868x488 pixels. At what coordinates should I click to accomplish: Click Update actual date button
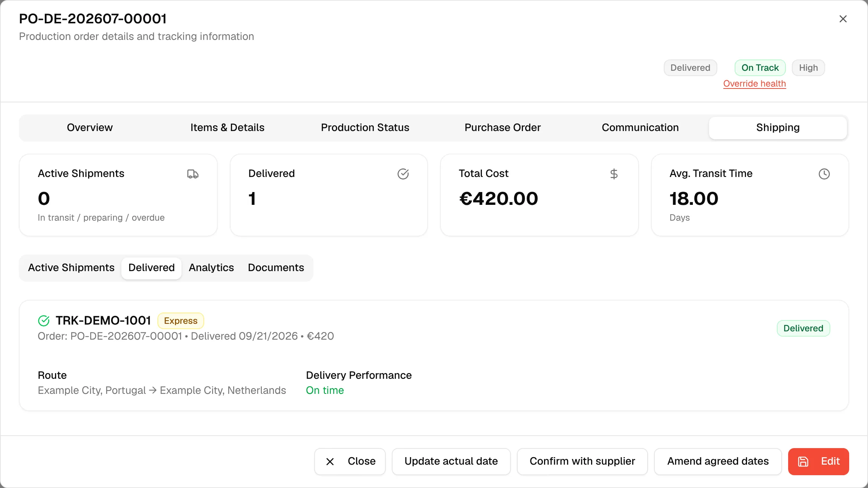click(451, 462)
